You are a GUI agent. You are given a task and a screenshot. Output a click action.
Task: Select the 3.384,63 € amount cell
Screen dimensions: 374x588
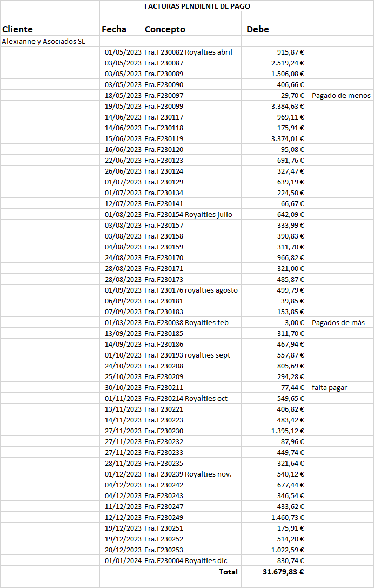[x=288, y=106]
